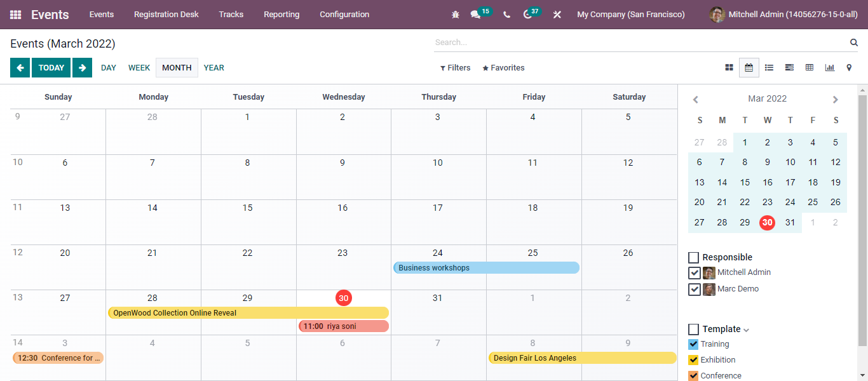Open company switcher My Company

click(x=631, y=15)
